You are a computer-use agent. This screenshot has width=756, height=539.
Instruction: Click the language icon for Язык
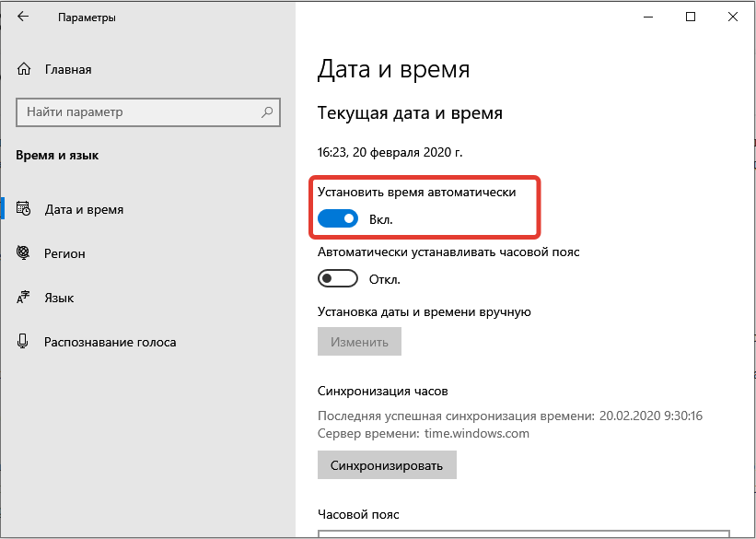[x=23, y=298]
